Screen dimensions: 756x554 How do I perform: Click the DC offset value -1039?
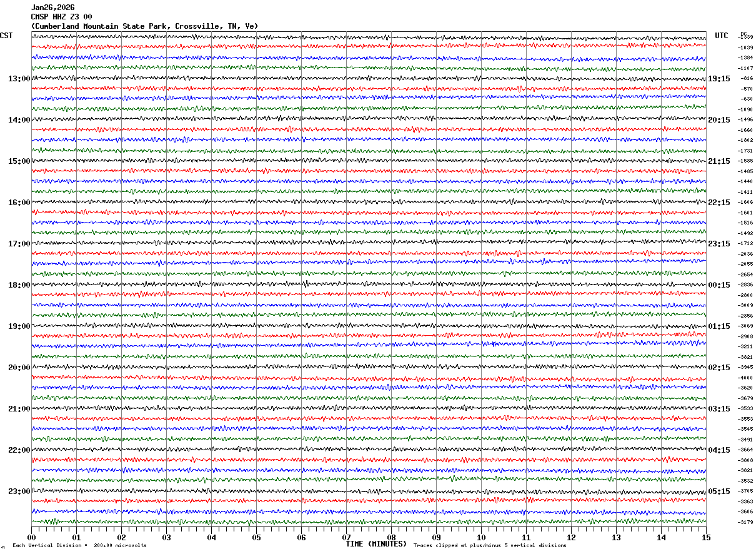pyautogui.click(x=746, y=48)
